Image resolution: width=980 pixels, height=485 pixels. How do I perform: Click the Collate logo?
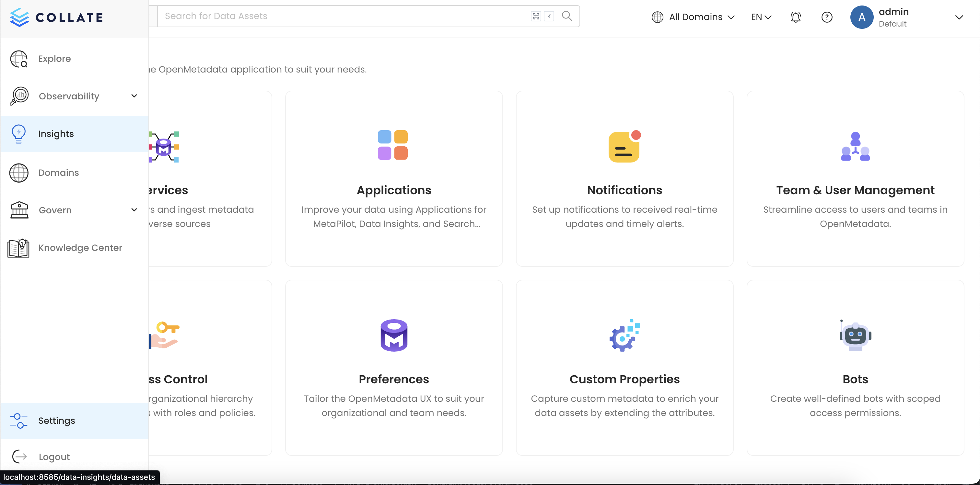pos(56,17)
